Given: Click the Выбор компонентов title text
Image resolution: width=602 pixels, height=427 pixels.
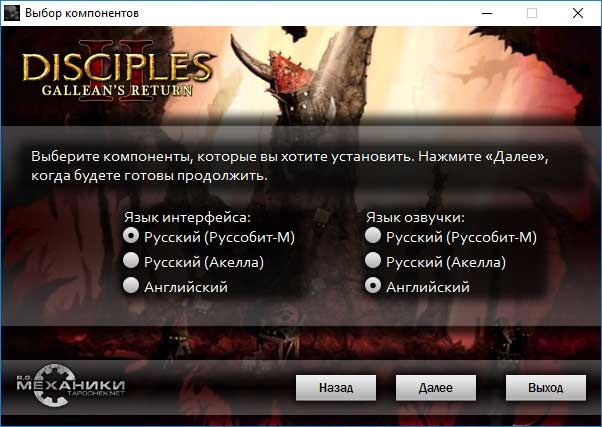Looking at the screenshot, I should click(x=82, y=13).
